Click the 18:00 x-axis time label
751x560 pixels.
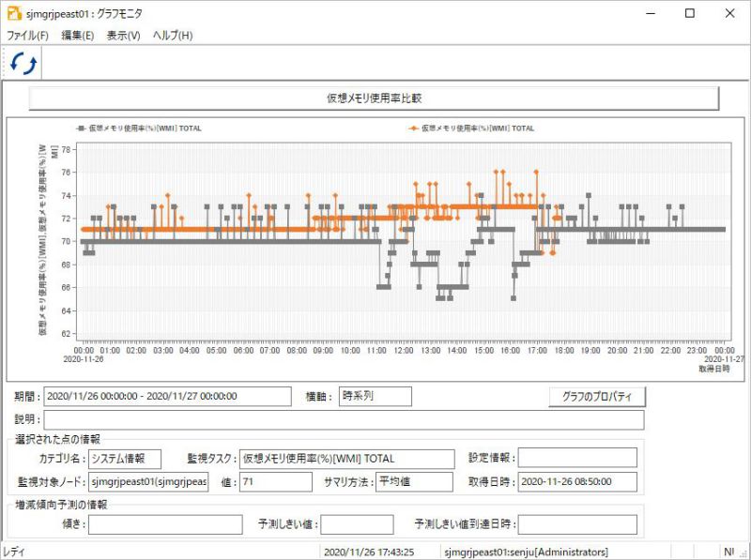pos(564,351)
